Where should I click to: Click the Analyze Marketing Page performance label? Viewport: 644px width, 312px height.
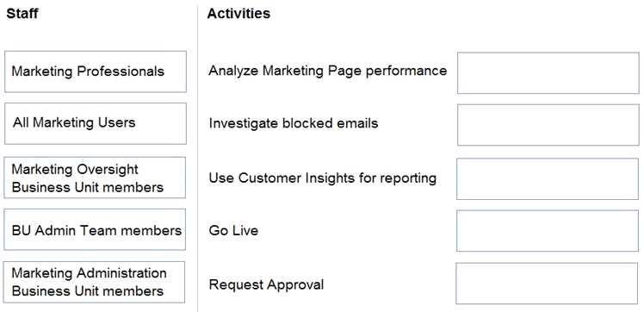pos(327,71)
